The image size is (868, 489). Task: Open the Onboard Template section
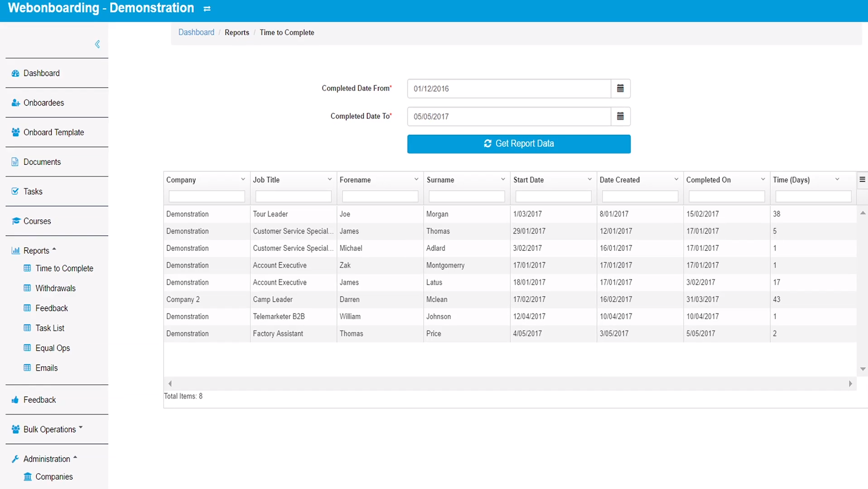pos(15,132)
